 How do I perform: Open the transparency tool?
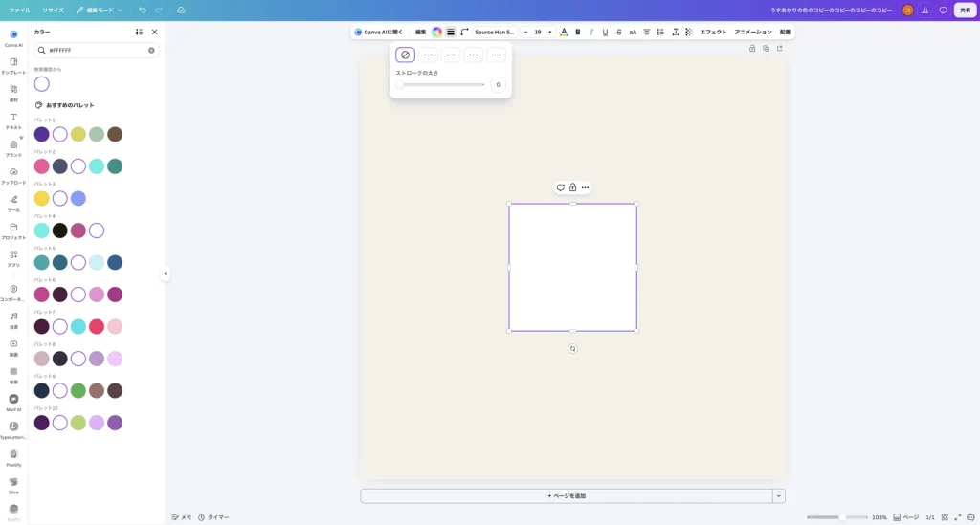[689, 32]
